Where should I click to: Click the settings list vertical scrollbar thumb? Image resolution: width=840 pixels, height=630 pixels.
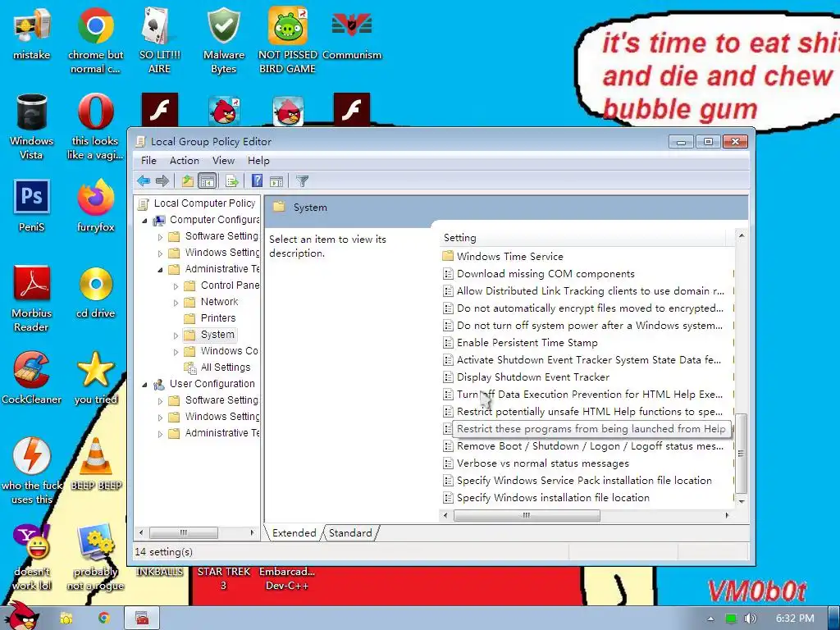(x=742, y=453)
